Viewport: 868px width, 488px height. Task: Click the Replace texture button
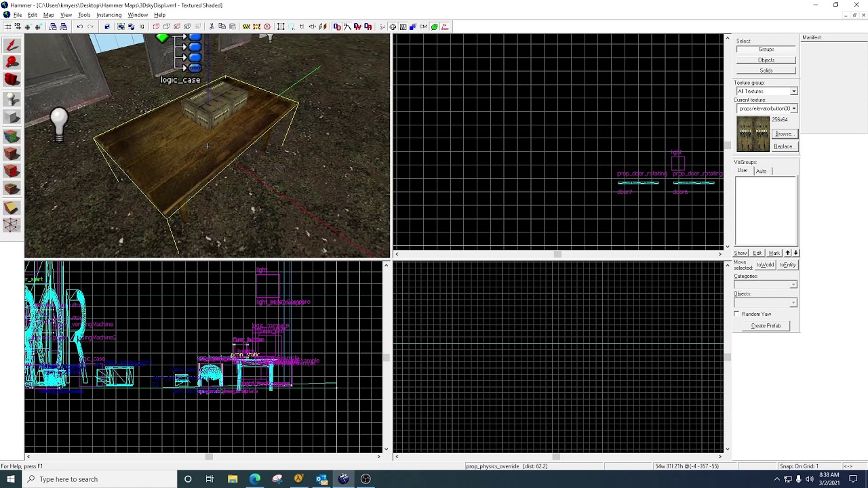(785, 146)
